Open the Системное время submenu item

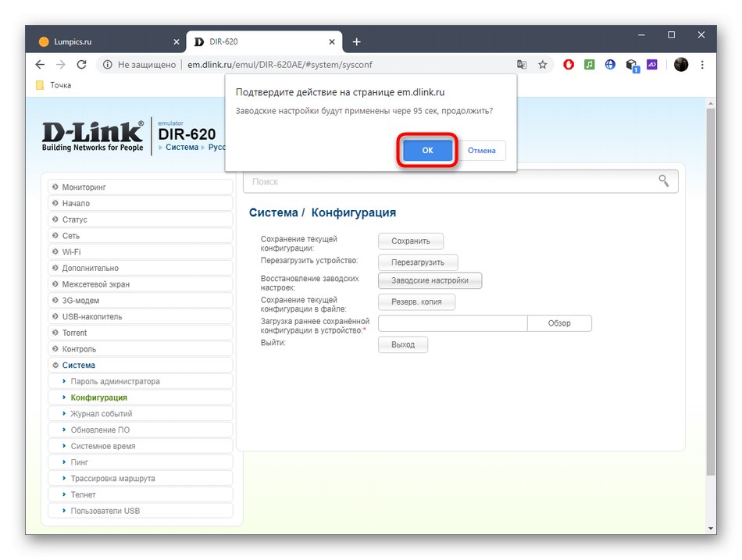coord(140,446)
